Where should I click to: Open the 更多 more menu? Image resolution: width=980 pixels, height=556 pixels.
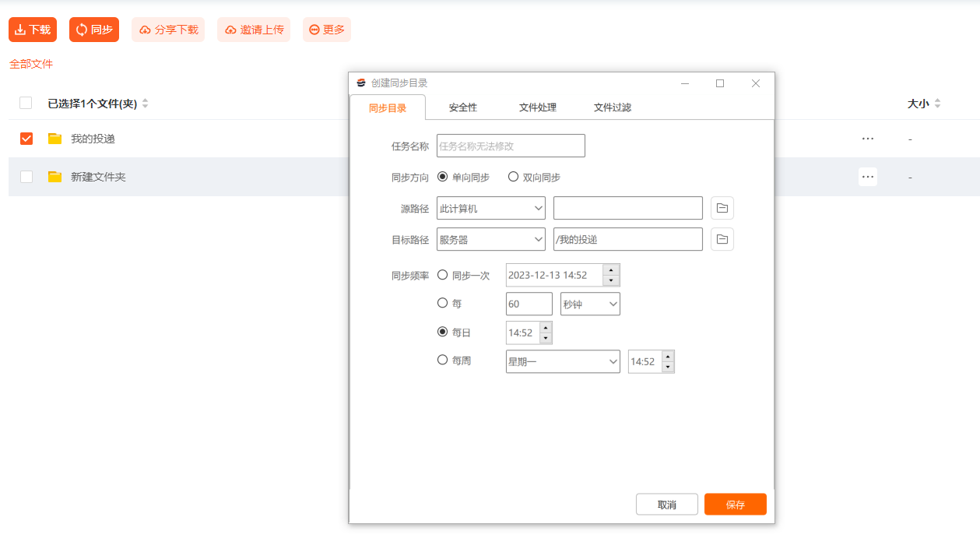click(x=327, y=30)
